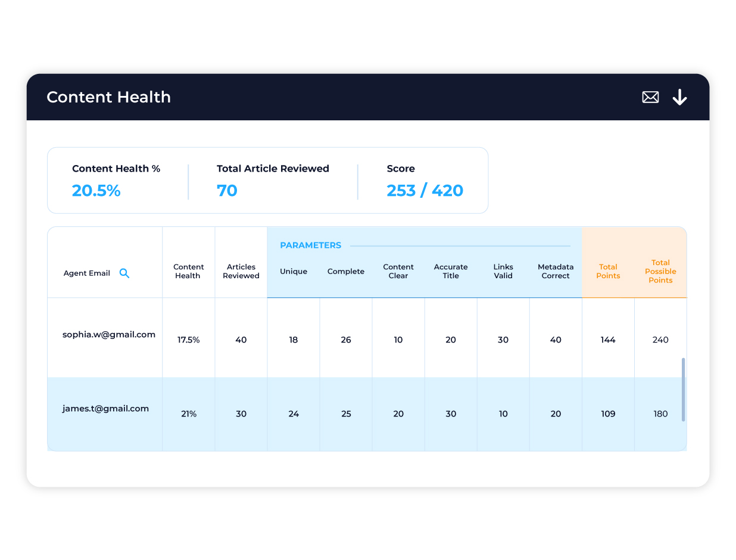Sort by the Content Health column header
736x560 pixels.
pyautogui.click(x=188, y=272)
